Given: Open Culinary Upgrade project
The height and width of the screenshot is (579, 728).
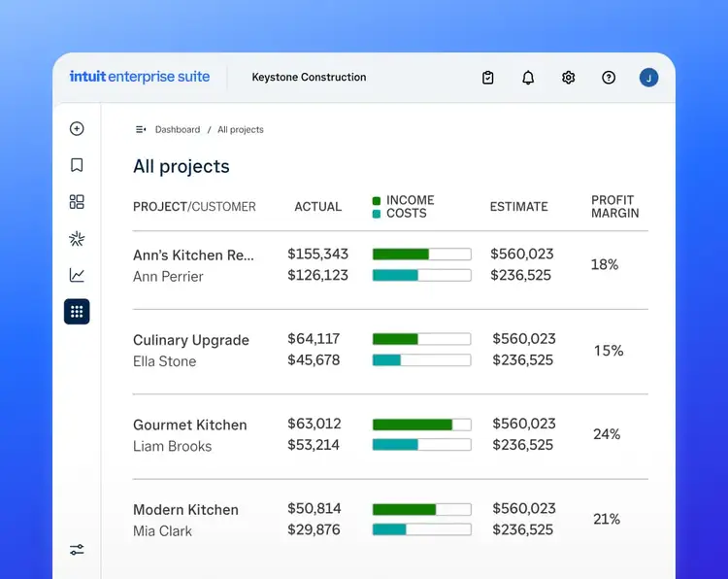Looking at the screenshot, I should [x=191, y=340].
